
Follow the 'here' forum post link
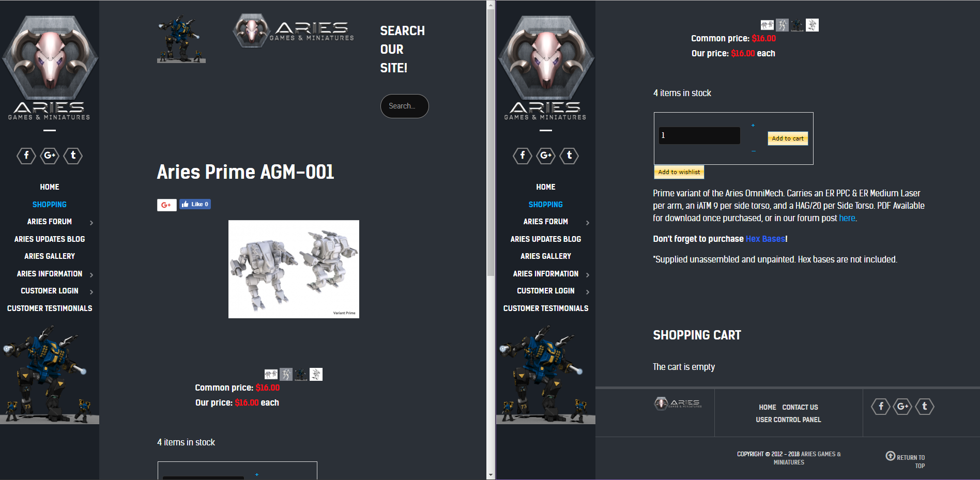[847, 218]
